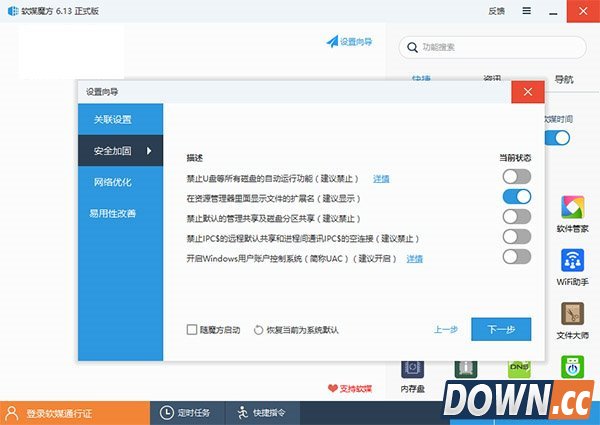Click the running man 快捷指令 icon
The height and width of the screenshot is (425, 600).
pos(243,413)
